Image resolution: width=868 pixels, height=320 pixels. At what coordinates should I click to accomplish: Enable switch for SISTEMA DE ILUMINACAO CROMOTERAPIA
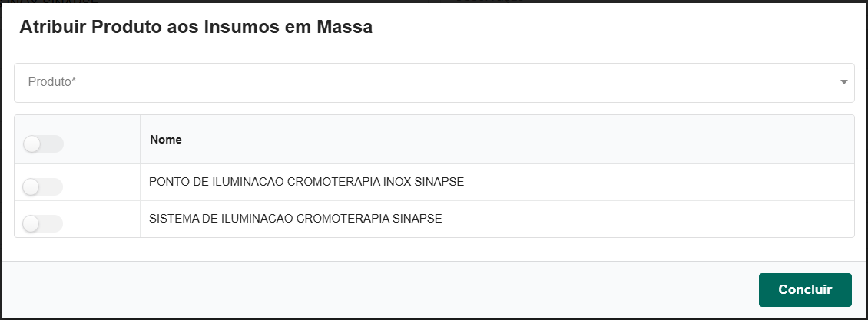coord(43,223)
